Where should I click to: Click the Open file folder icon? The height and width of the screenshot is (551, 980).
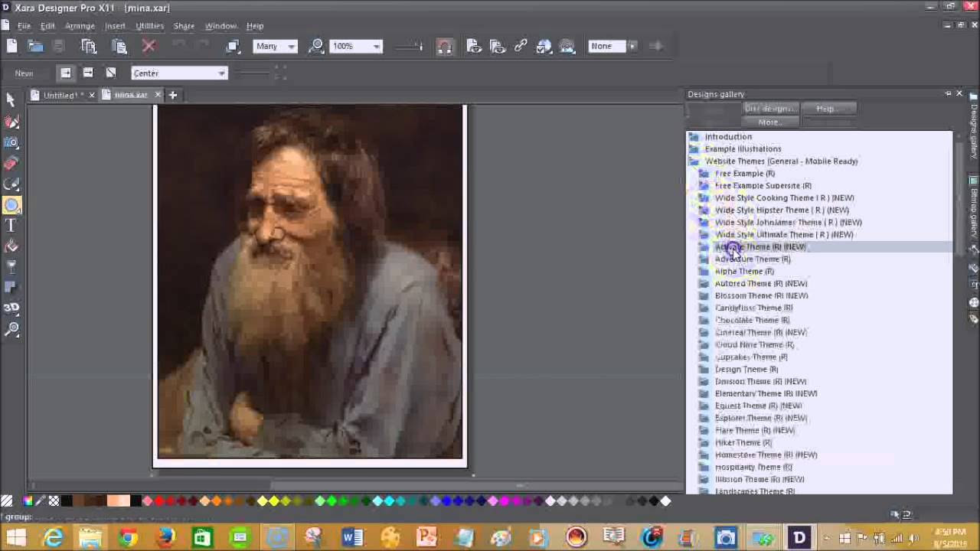point(35,47)
